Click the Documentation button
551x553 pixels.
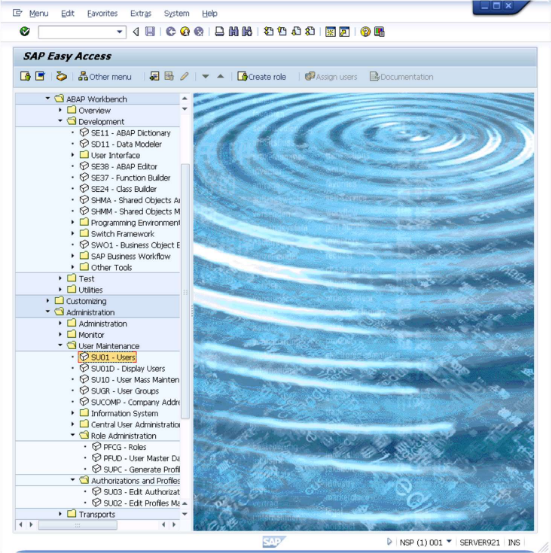click(401, 77)
